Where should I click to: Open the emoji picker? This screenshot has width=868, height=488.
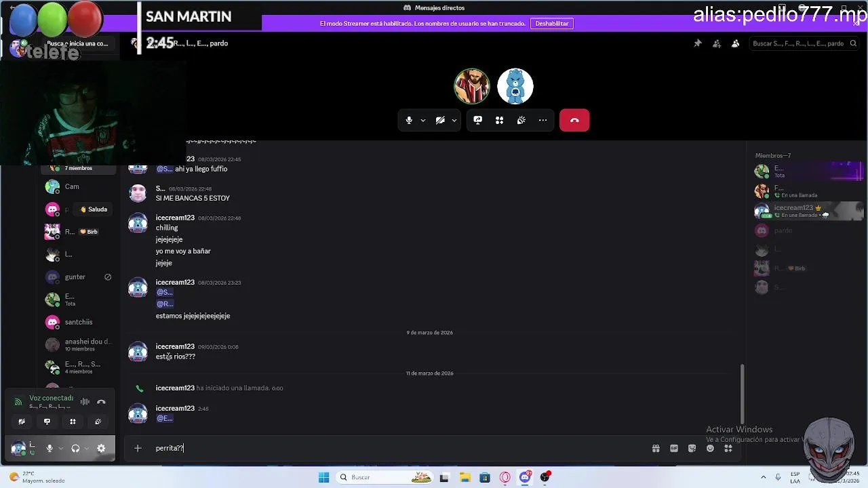click(710, 448)
